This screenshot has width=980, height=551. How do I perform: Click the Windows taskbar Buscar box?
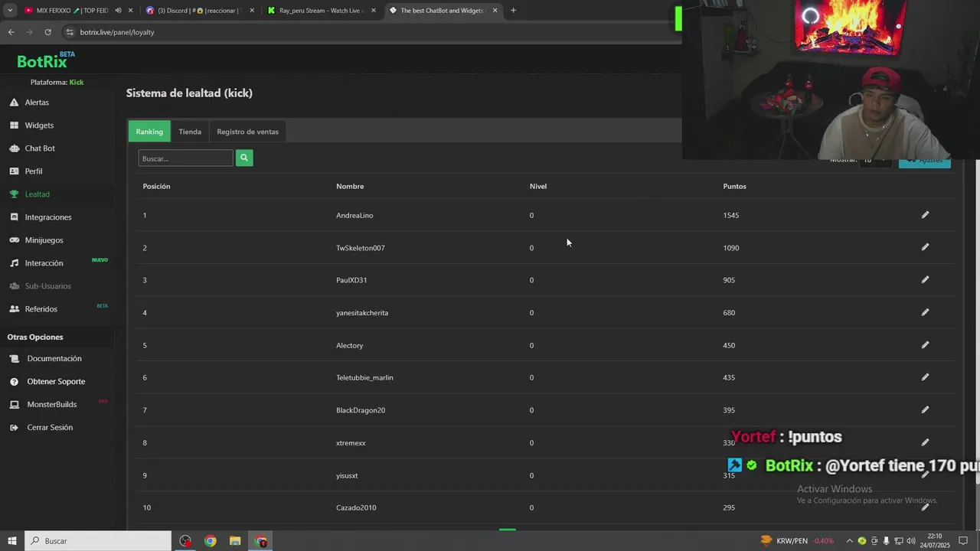click(98, 541)
